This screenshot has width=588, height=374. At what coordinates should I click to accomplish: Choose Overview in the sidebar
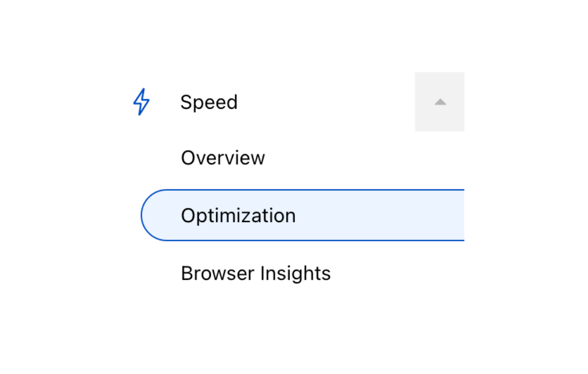click(223, 158)
